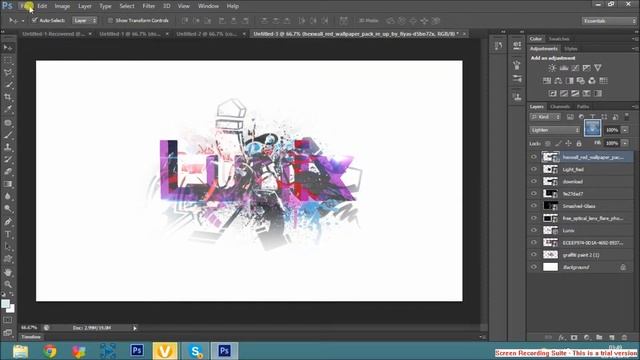Select the Eyedropper tool
This screenshot has height=360, width=640.
[x=8, y=109]
